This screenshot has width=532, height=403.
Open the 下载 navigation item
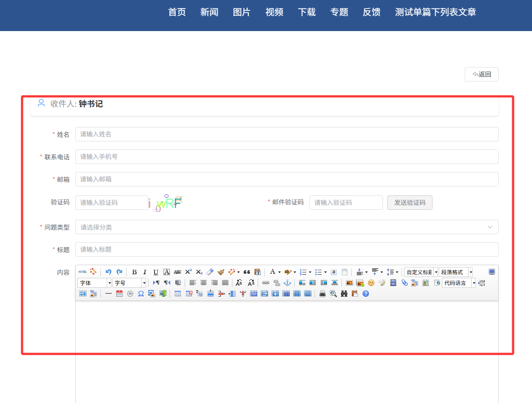pos(307,12)
